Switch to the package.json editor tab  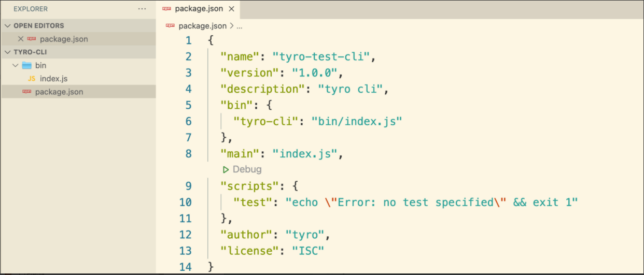click(x=200, y=9)
